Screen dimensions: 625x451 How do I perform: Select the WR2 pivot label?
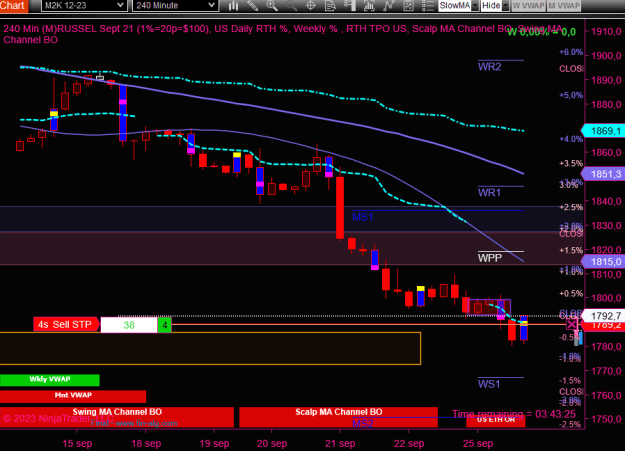click(489, 67)
